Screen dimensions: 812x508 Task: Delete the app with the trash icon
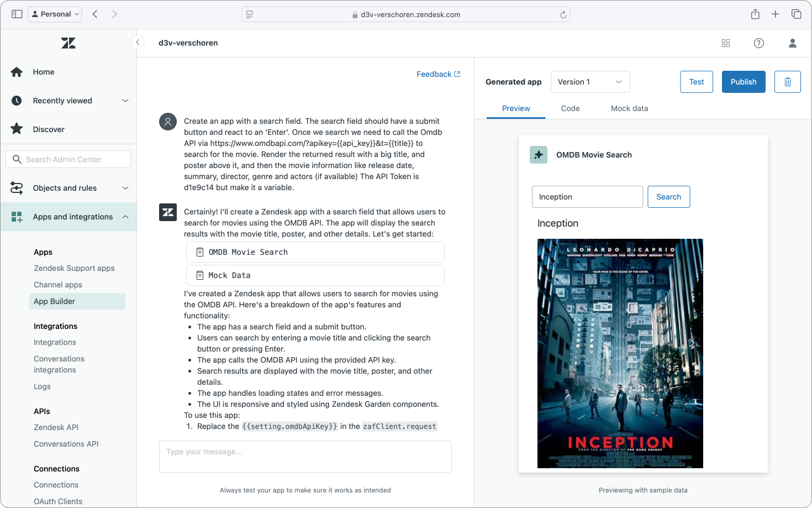(788, 82)
